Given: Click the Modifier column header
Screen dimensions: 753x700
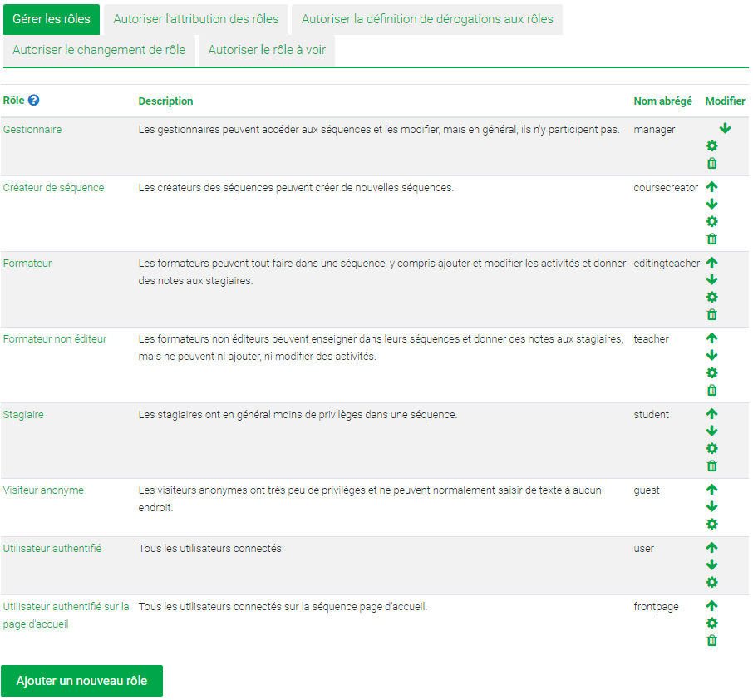Looking at the screenshot, I should click(x=725, y=101).
